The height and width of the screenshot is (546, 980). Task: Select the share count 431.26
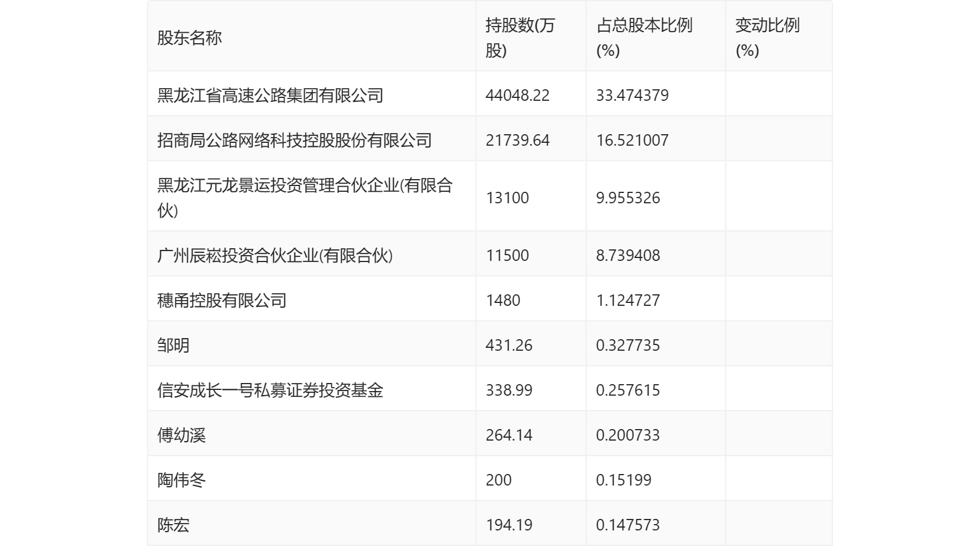pos(509,345)
